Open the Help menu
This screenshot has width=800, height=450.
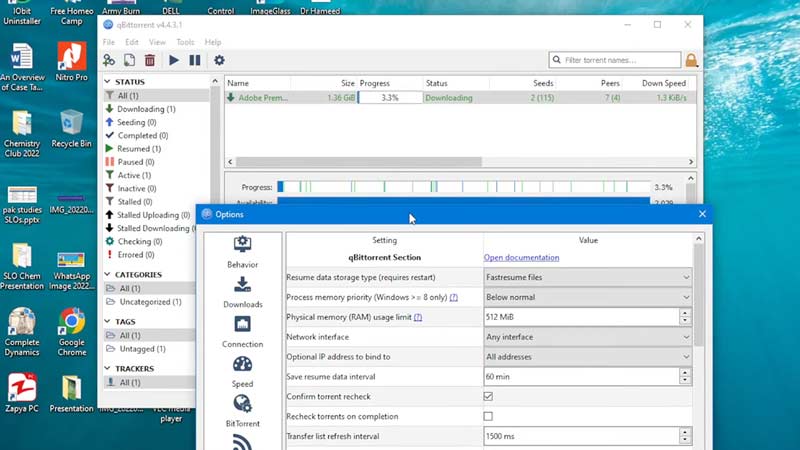pos(213,42)
